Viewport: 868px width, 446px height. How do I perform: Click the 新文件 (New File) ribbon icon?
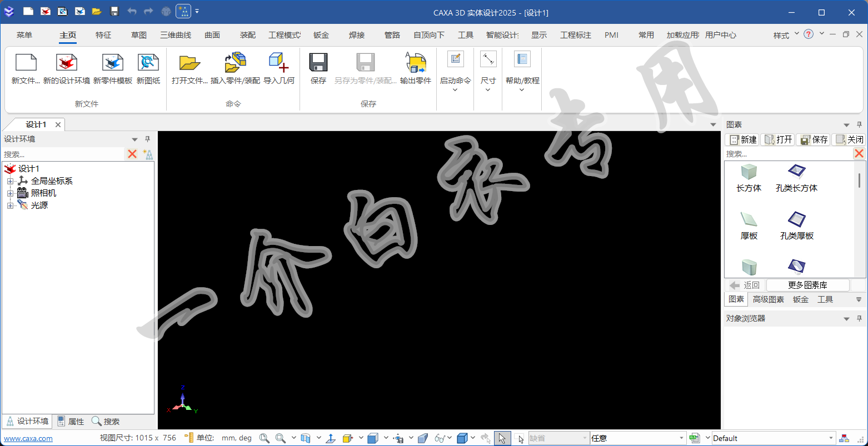26,63
